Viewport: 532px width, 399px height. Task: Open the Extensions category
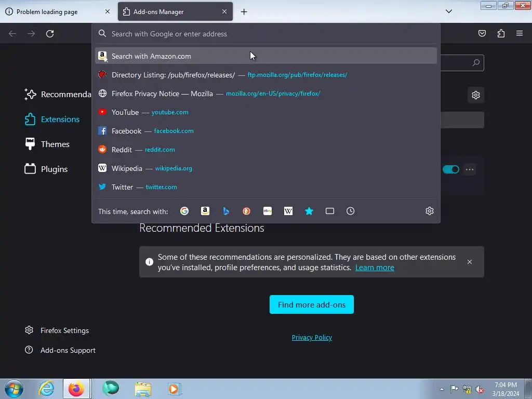[x=52, y=119]
